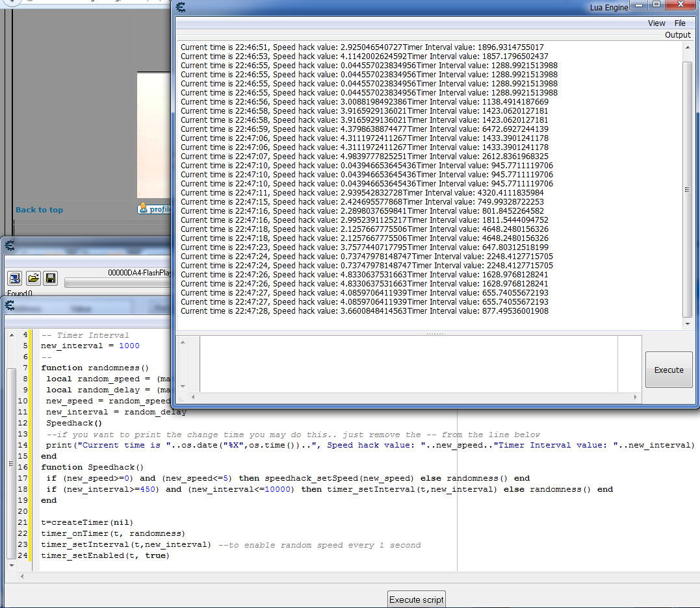
Task: Click the script editor horizontal scroll left arrow
Action: tap(23, 576)
